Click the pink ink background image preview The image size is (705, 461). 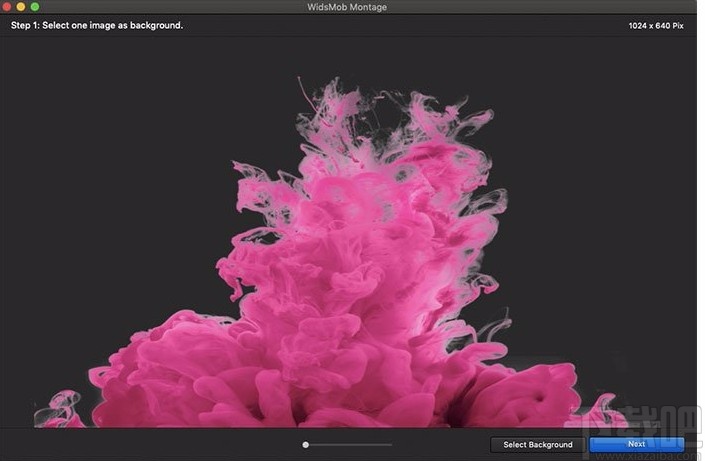tap(348, 232)
